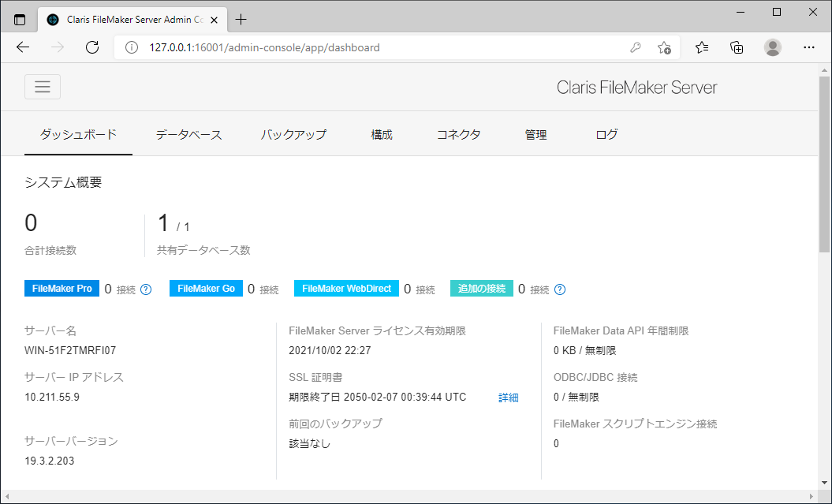Click the help icon next to 追加の接続 count

[x=560, y=289]
